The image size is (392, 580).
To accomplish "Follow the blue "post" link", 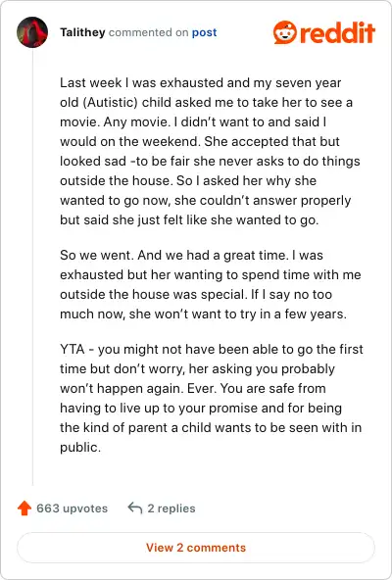I will (204, 33).
